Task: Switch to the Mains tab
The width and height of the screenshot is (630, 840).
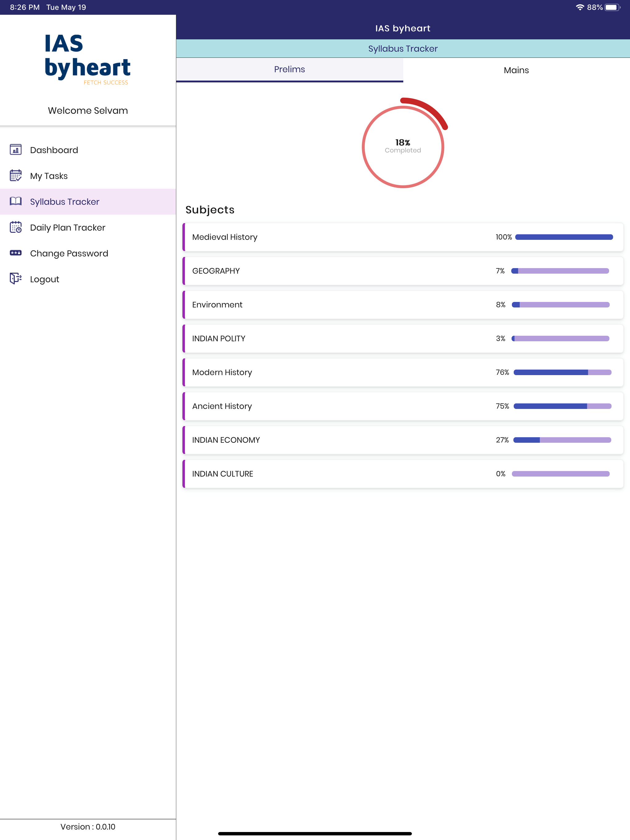Action: 516,70
